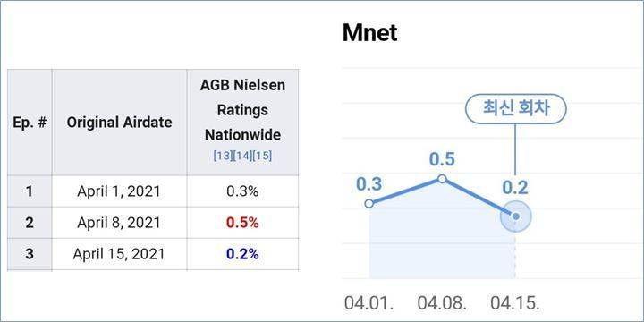Image resolution: width=644 pixels, height=322 pixels.
Task: Select the April 8, 2021 cell
Action: click(x=119, y=223)
